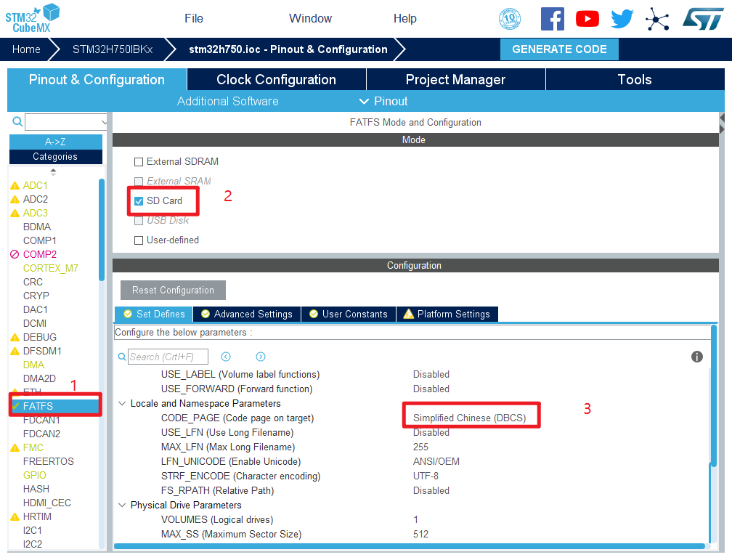Open the Facebook icon link
This screenshot has height=560, width=732.
click(x=552, y=19)
